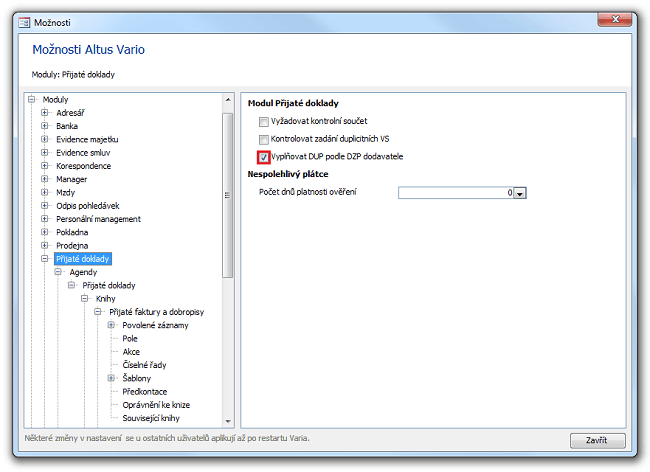Select Adresář in the module tree
This screenshot has height=472, width=650.
[70, 113]
